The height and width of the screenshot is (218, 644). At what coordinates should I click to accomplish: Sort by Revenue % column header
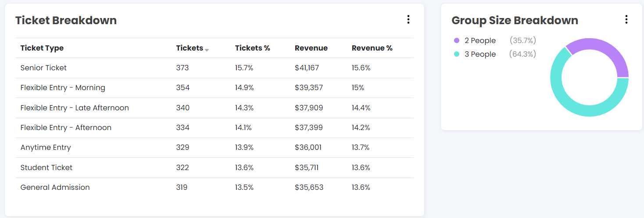pyautogui.click(x=372, y=48)
